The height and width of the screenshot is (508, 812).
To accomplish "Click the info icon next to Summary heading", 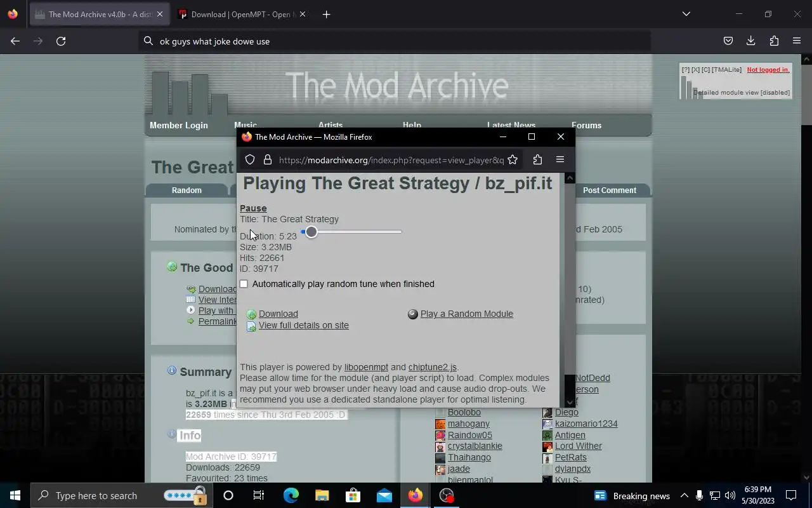I will click(x=171, y=370).
